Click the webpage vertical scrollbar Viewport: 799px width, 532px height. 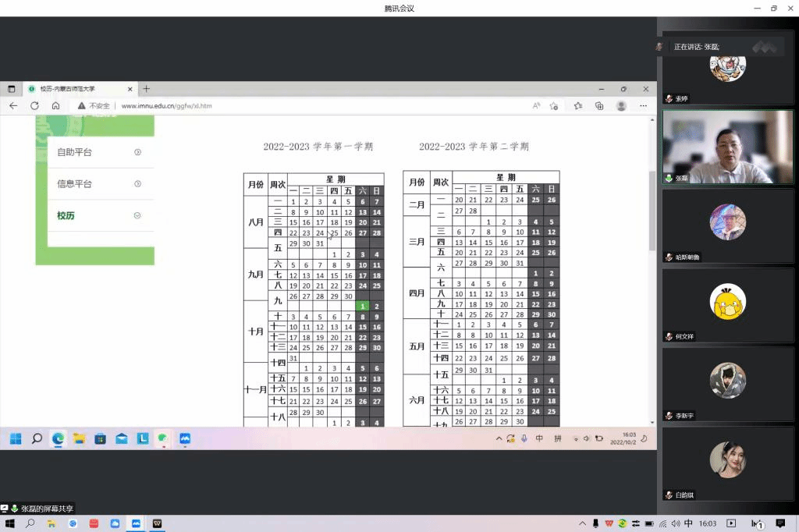coord(652,211)
